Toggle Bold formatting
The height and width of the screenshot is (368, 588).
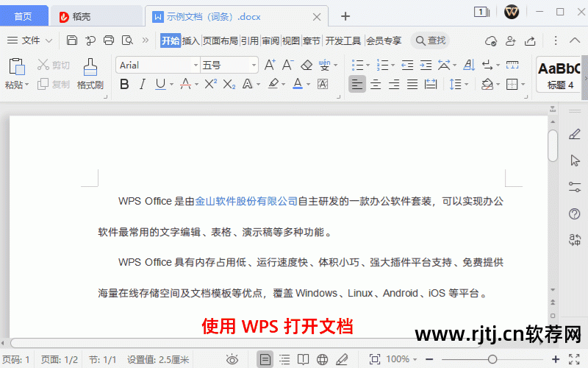[124, 84]
